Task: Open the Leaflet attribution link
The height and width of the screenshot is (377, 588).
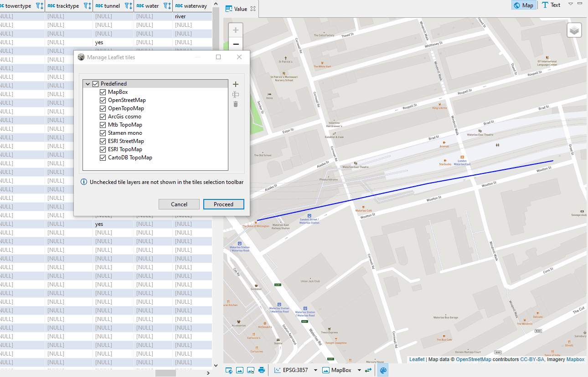Action: pyautogui.click(x=417, y=359)
